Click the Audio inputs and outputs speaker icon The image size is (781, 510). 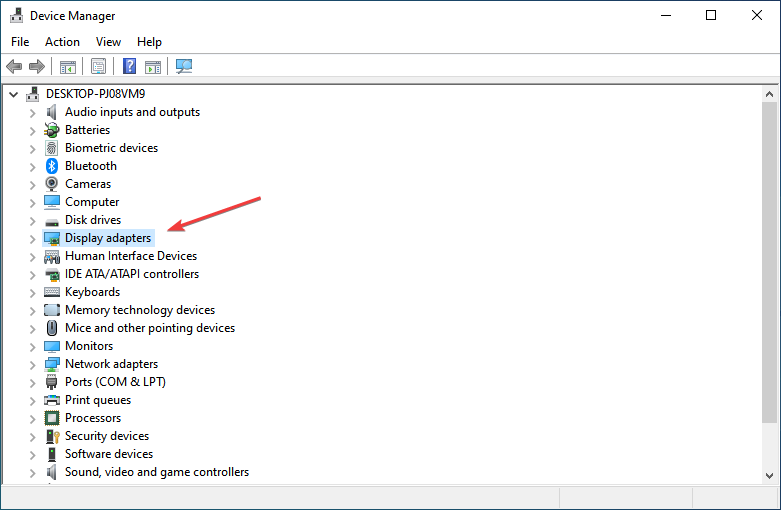52,112
